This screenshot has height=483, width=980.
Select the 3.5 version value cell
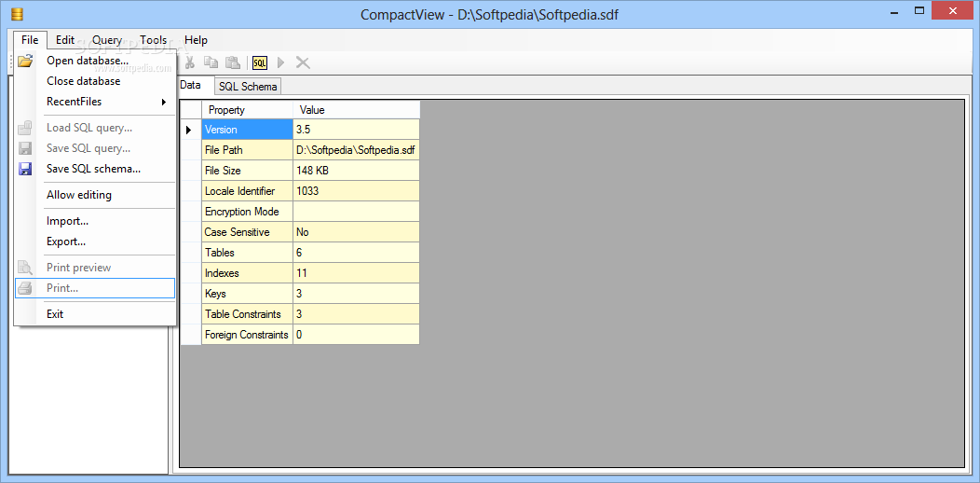356,130
